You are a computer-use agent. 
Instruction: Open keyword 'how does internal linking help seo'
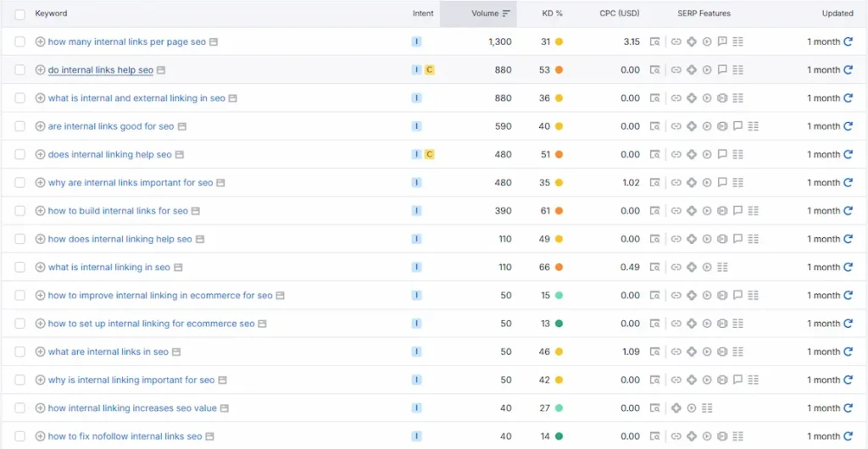[x=120, y=239]
